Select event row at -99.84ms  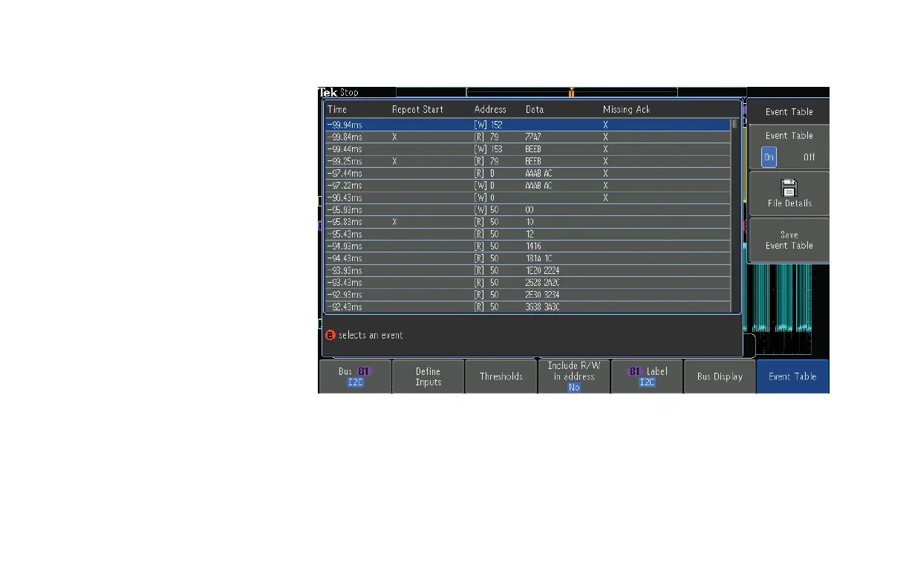pos(527,137)
